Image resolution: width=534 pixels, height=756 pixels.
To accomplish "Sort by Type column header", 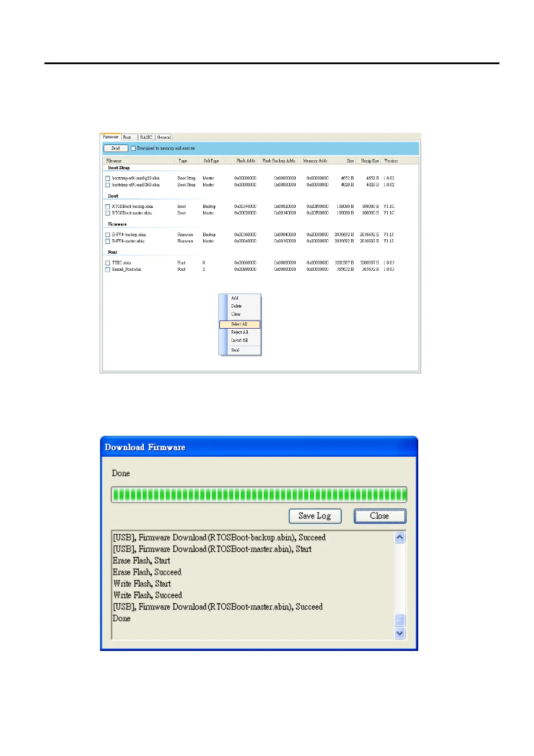I will [188, 161].
